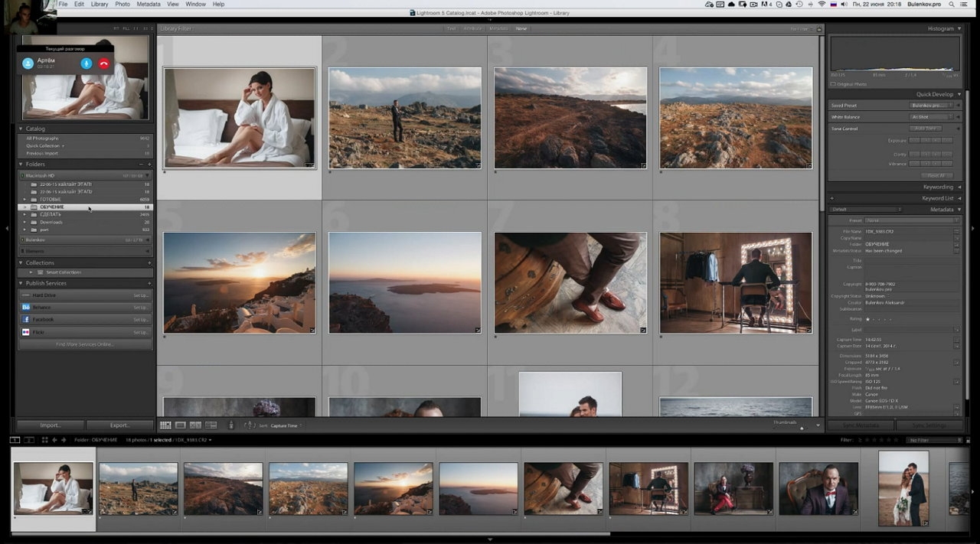This screenshot has height=544, width=980.
Task: Click the Auto Tone button
Action: point(926,129)
